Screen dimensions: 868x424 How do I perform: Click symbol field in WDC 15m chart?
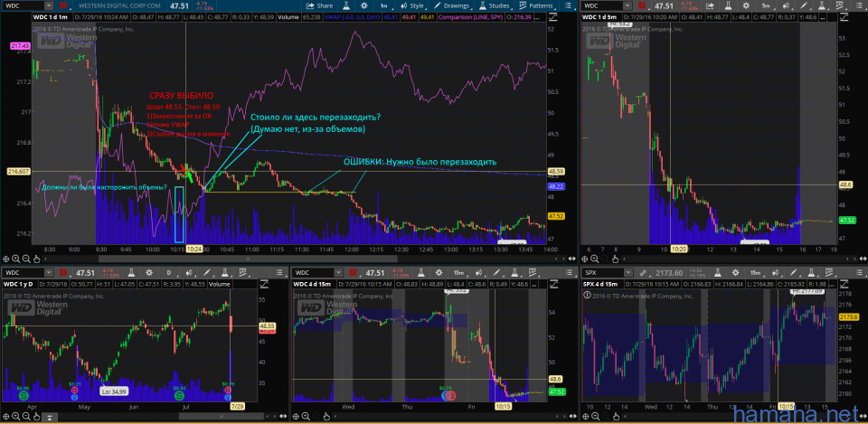(x=314, y=272)
